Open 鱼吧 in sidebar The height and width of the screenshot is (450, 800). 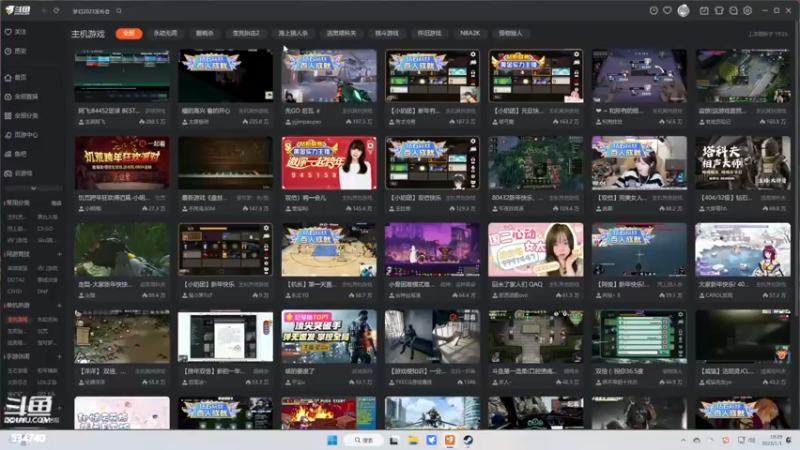(x=16, y=154)
